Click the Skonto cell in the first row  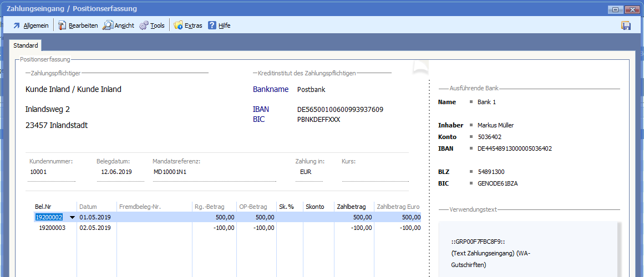[x=317, y=217]
